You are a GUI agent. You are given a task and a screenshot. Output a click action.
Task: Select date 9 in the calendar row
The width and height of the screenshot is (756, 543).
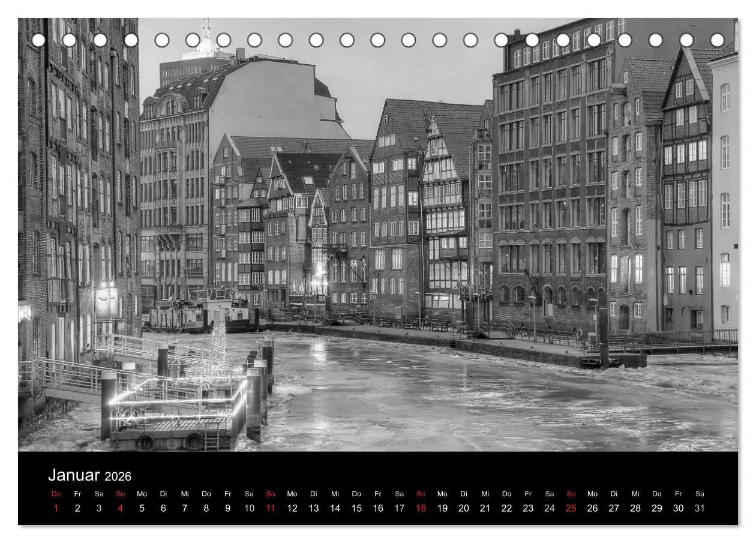[228, 508]
